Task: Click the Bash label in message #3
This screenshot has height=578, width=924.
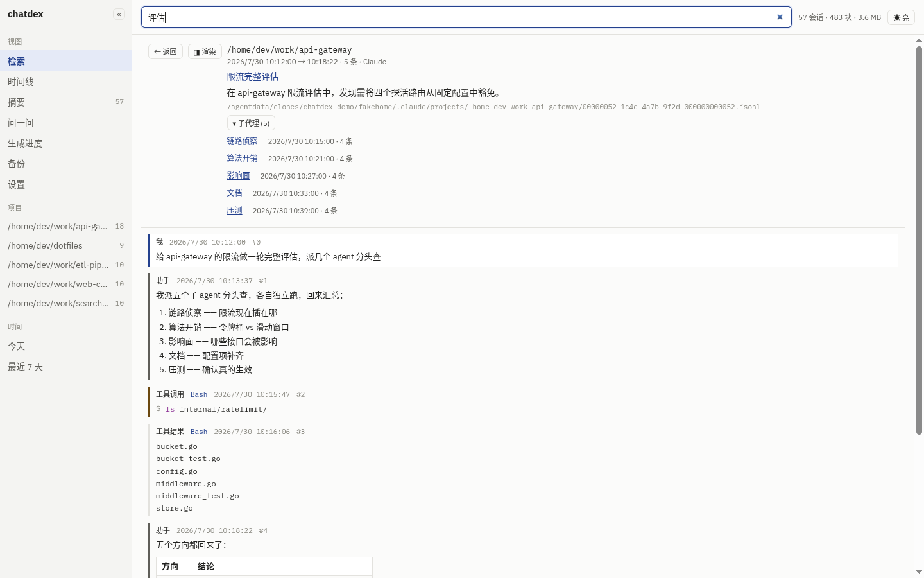Action: click(x=199, y=432)
